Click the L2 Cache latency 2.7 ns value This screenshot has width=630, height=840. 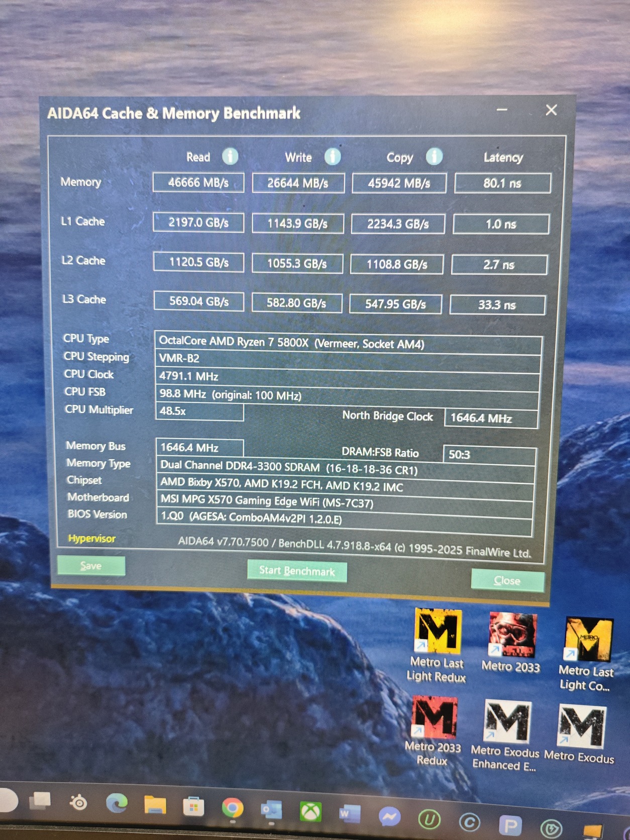point(499,265)
